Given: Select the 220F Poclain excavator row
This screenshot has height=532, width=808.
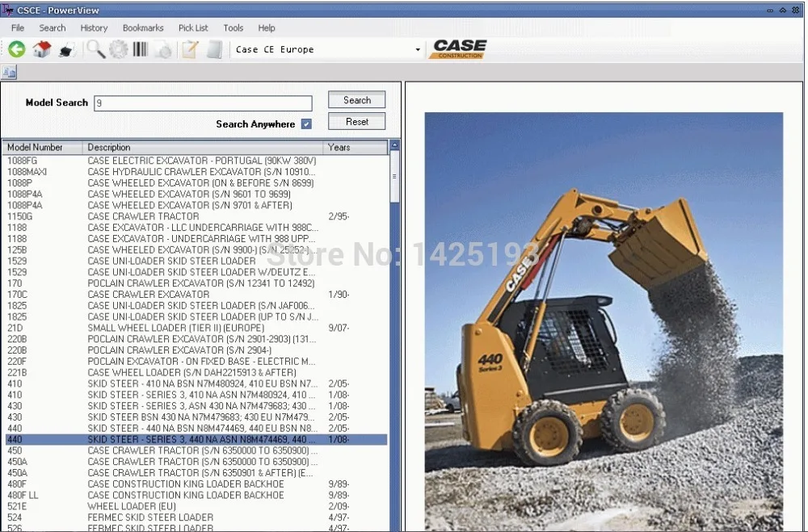Looking at the screenshot, I should 196,362.
